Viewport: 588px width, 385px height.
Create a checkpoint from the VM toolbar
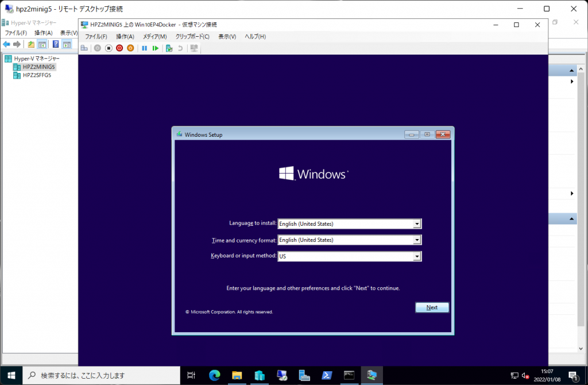[169, 48]
